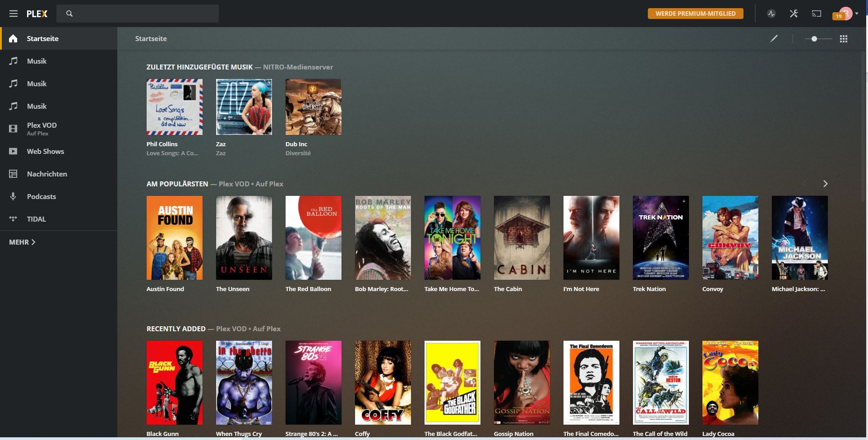Image resolution: width=868 pixels, height=440 pixels.
Task: Open Trek Nation poster
Action: click(661, 238)
